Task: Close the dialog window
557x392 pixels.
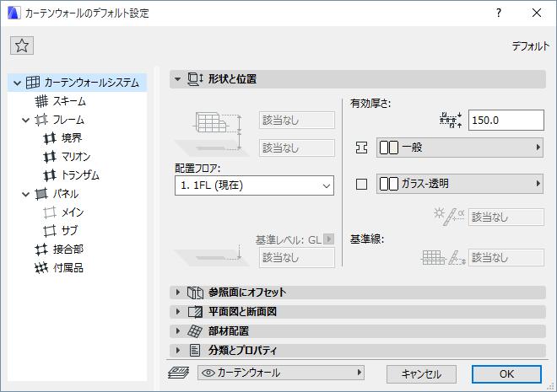Action: [x=537, y=13]
